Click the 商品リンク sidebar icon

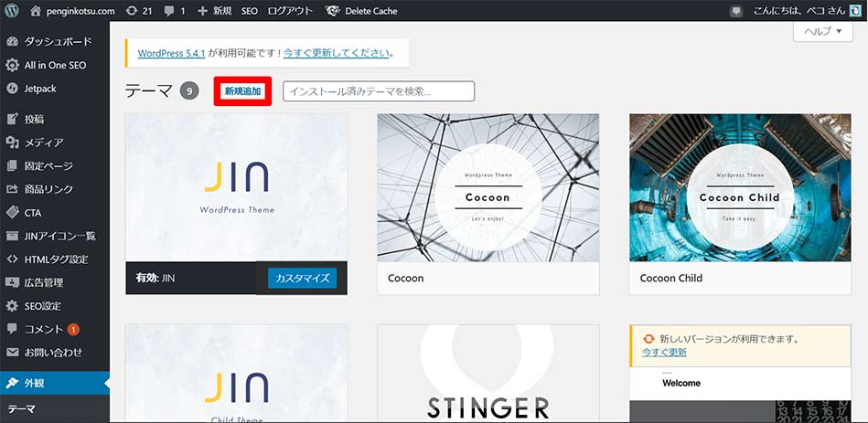(12, 189)
